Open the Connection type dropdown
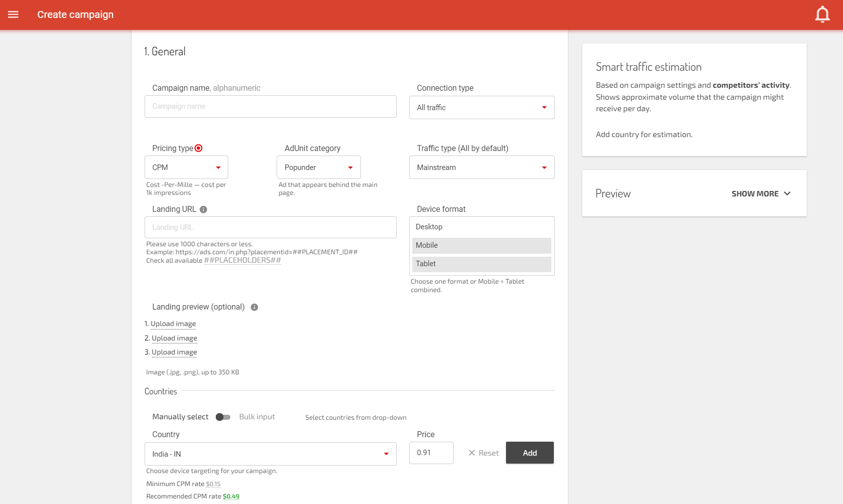This screenshot has width=843, height=504. point(482,108)
